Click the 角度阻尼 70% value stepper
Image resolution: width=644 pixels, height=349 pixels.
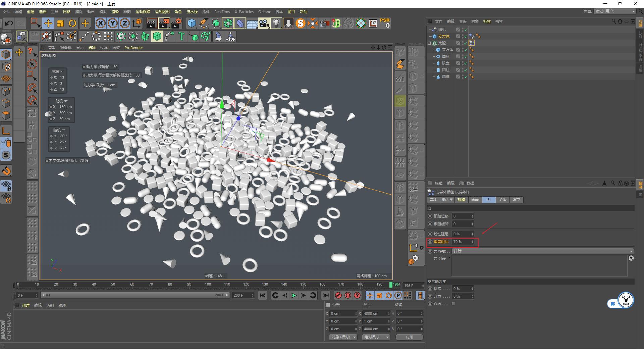click(x=472, y=242)
